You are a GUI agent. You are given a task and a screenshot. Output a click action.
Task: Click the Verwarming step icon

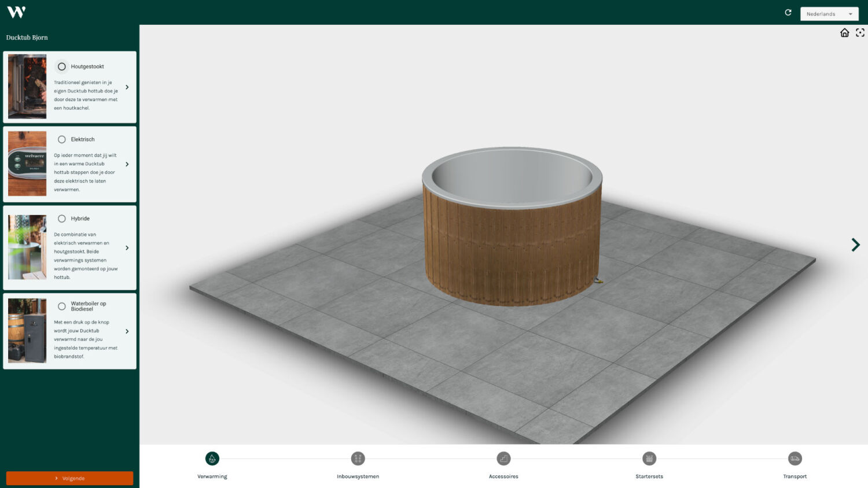212,459
